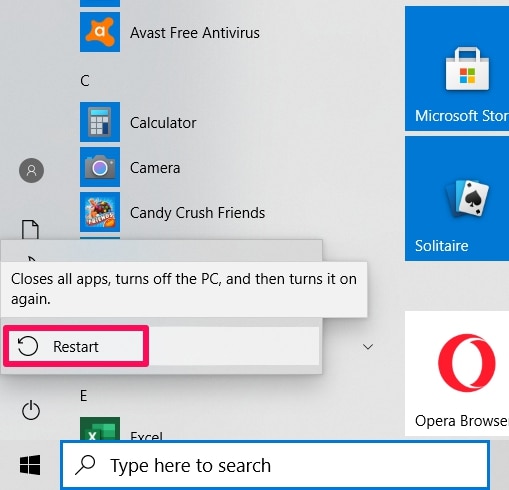Open Candy Crush Friends icon
Screen dimensions: 509x490
[100, 212]
